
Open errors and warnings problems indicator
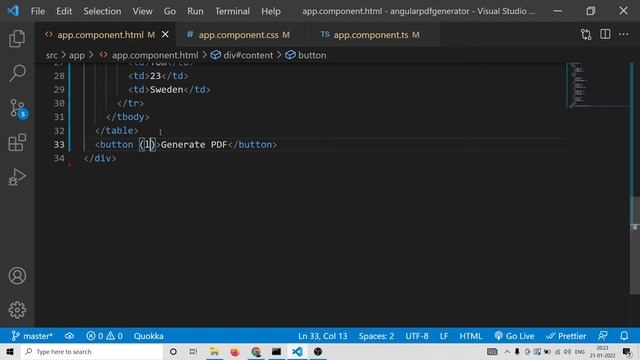[x=104, y=336]
